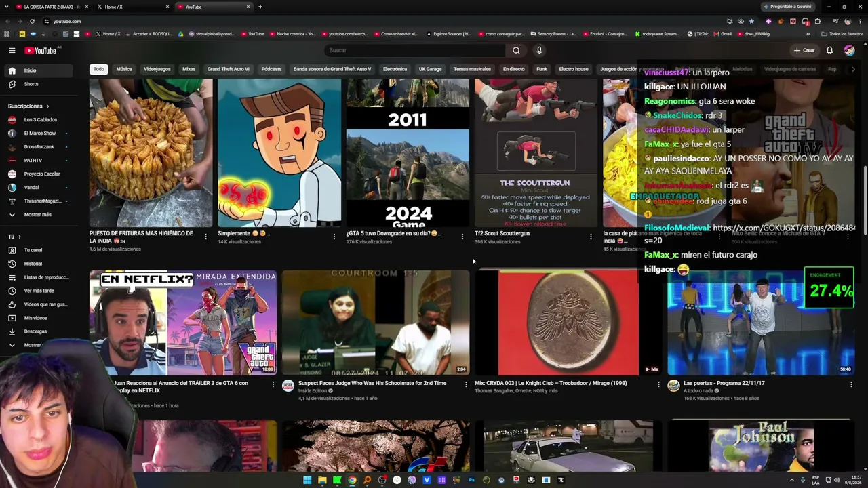Open the Windows Start menu
Screen dimensions: 868x488
[x=307, y=481]
